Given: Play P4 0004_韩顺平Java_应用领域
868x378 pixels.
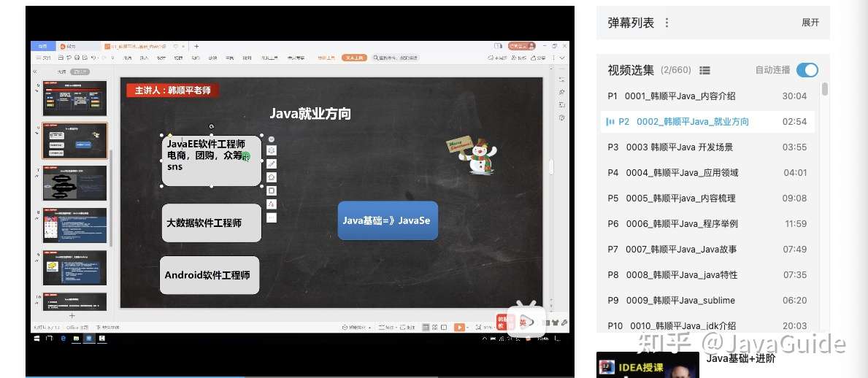Looking at the screenshot, I should pyautogui.click(x=707, y=173).
